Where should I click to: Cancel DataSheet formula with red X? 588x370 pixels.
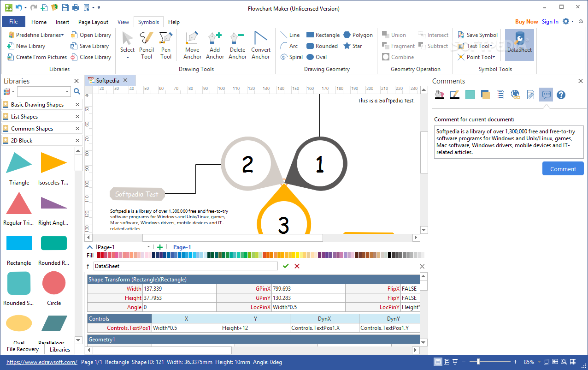[297, 266]
